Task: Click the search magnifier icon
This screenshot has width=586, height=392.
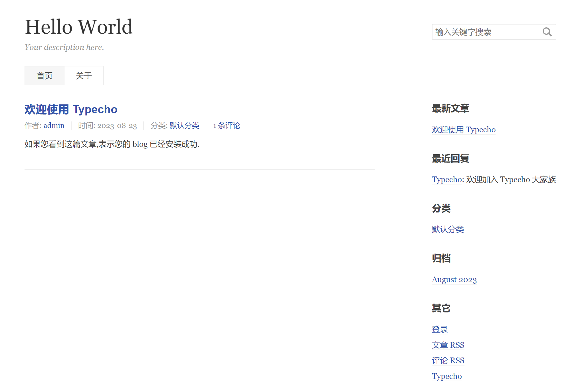Action: click(547, 32)
